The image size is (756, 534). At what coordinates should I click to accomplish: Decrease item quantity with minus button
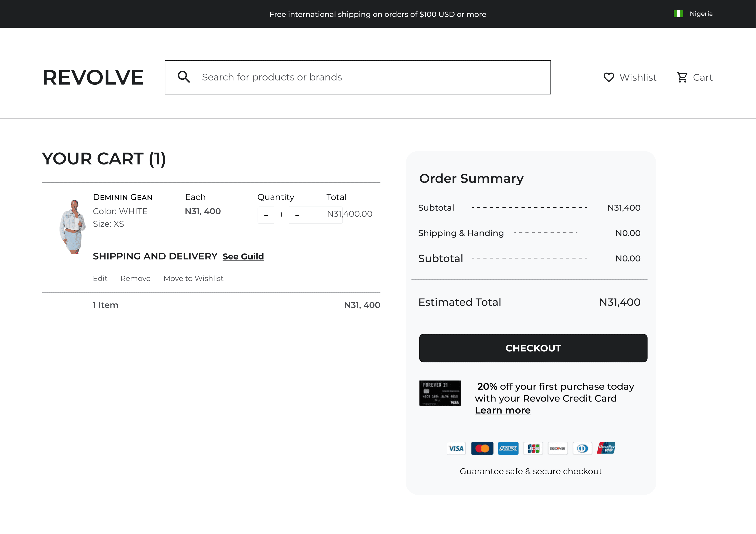click(x=266, y=215)
